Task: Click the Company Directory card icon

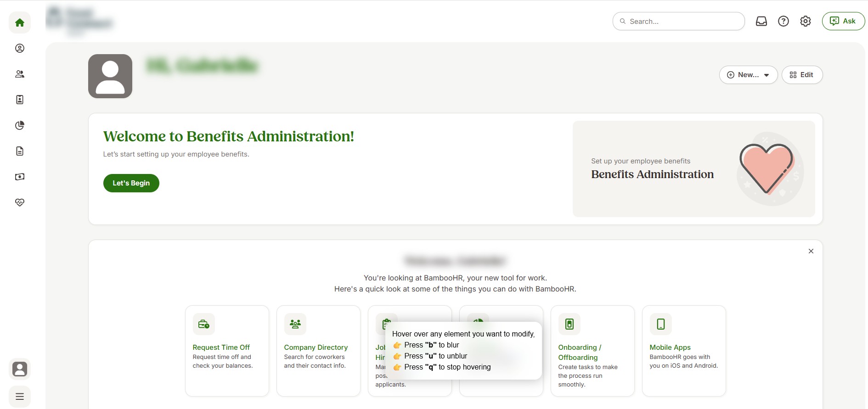Action: point(295,325)
